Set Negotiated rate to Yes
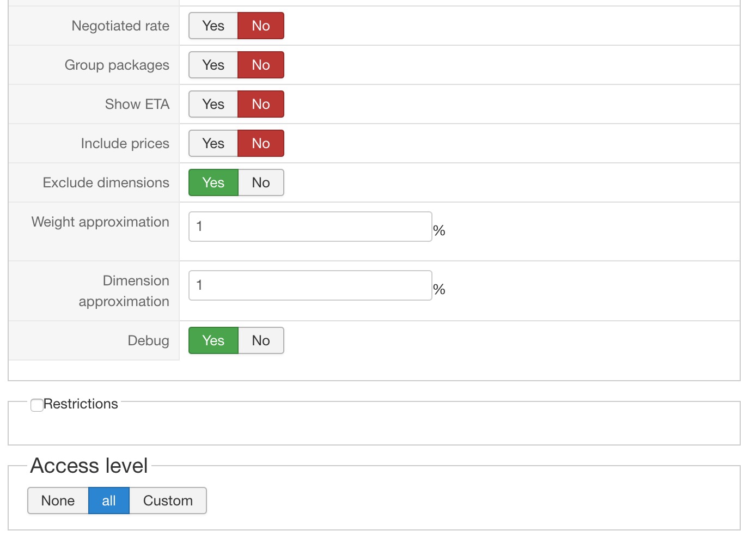The width and height of the screenshot is (756, 549). point(213,26)
